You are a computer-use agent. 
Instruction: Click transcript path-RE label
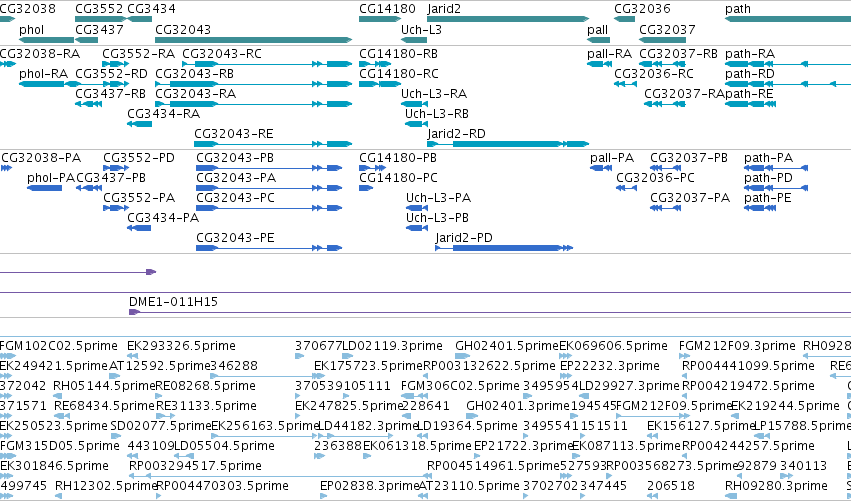click(x=749, y=94)
